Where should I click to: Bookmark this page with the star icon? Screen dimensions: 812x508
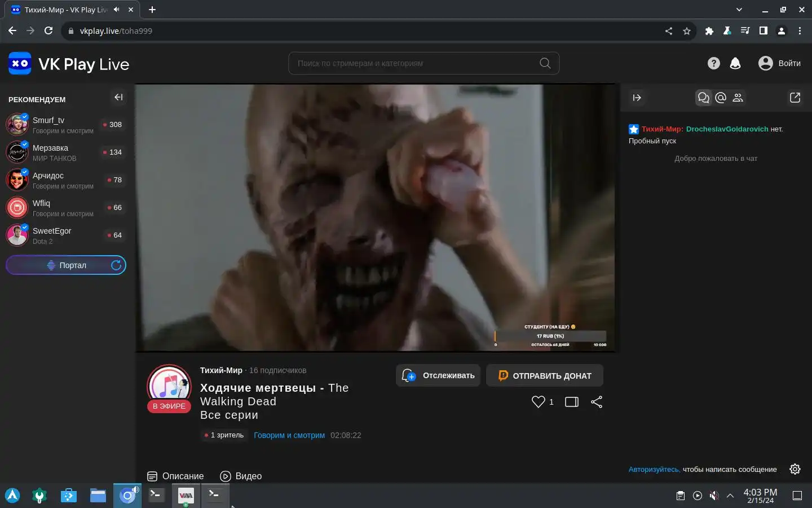pos(687,31)
